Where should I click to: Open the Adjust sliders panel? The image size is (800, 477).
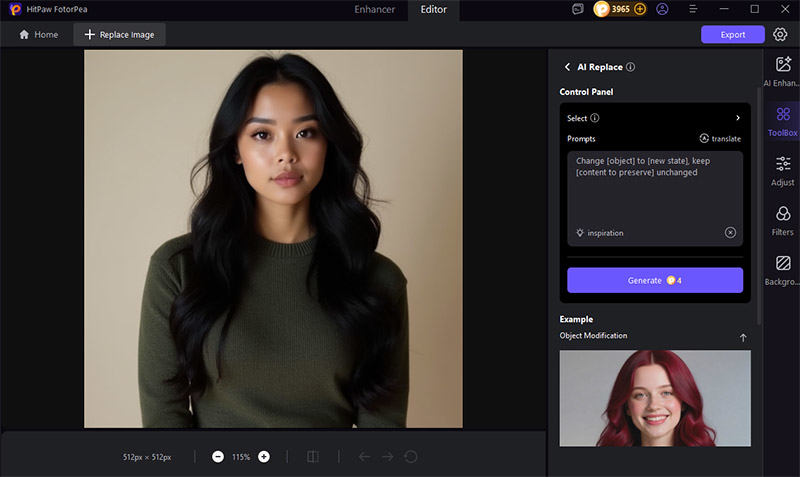click(782, 171)
